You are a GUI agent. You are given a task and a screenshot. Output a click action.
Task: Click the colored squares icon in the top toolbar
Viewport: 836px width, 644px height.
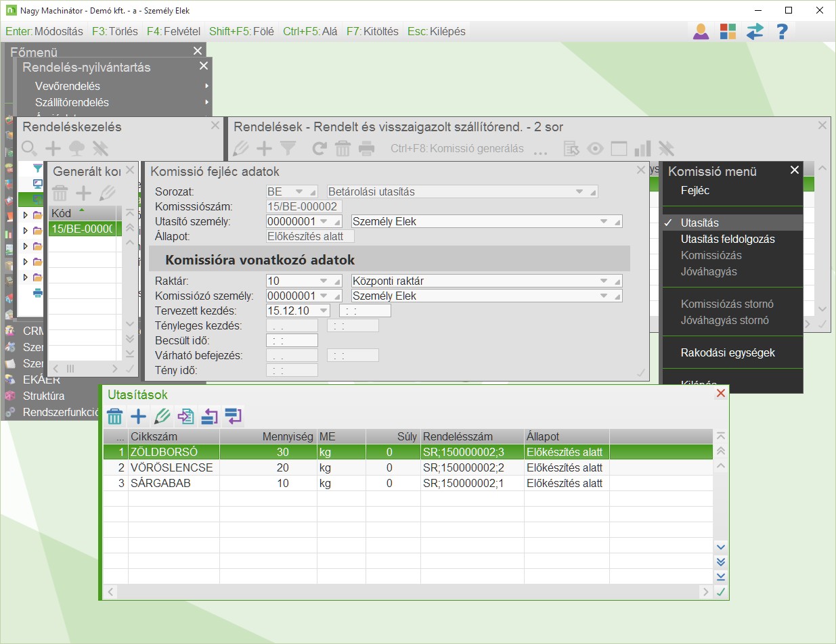(x=728, y=31)
